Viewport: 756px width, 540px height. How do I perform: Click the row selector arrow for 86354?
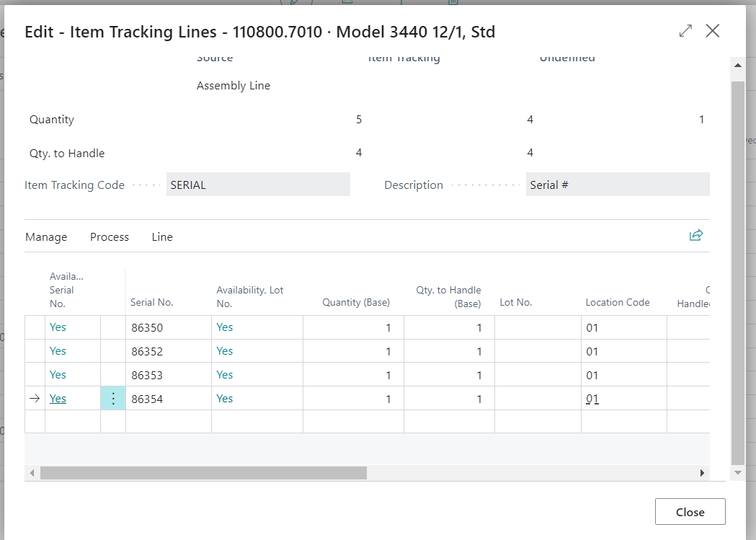pyautogui.click(x=35, y=398)
